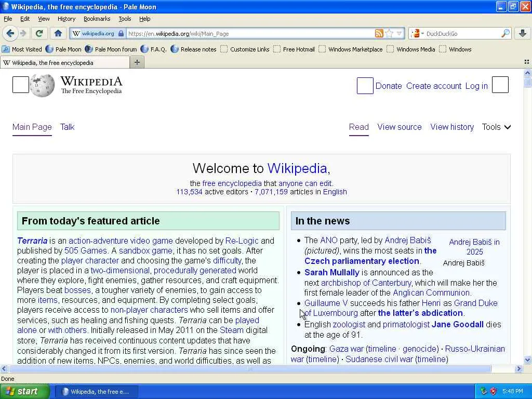This screenshot has width=532, height=399.
Task: Open the Home page icon
Action: pyautogui.click(x=58, y=33)
